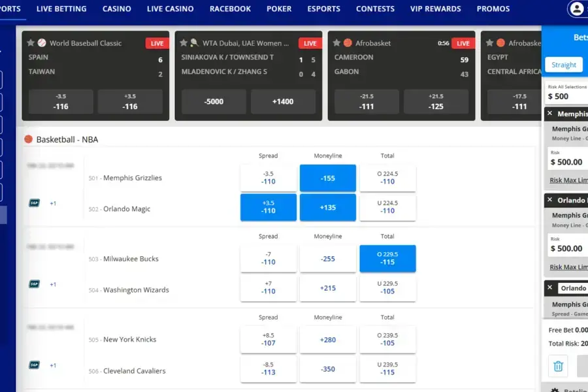Pick New York Knicks +280 moneyline

(x=328, y=340)
